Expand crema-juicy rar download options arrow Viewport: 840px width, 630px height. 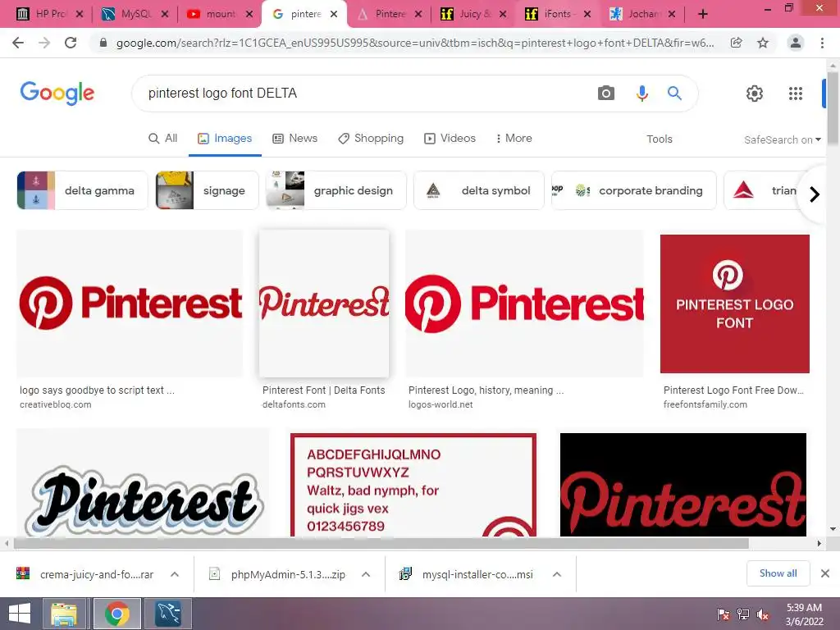point(175,574)
